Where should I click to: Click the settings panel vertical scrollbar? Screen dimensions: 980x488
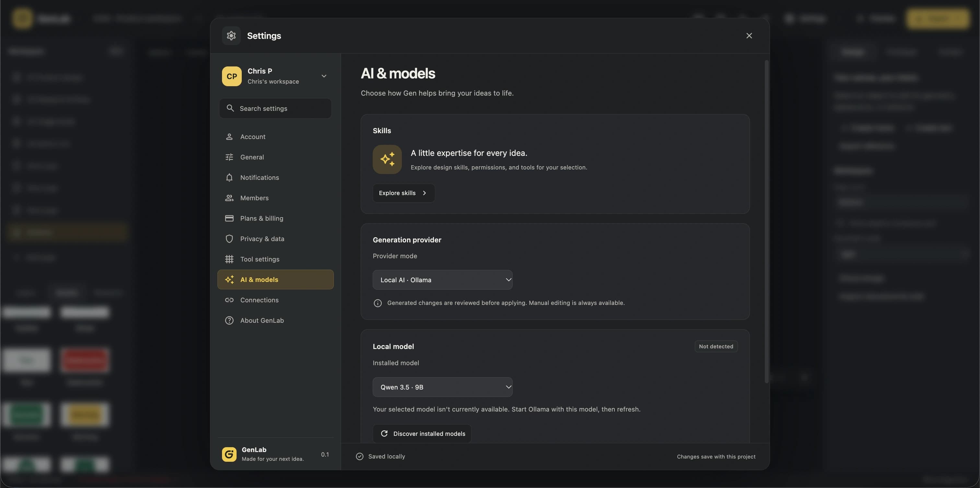pos(766,221)
